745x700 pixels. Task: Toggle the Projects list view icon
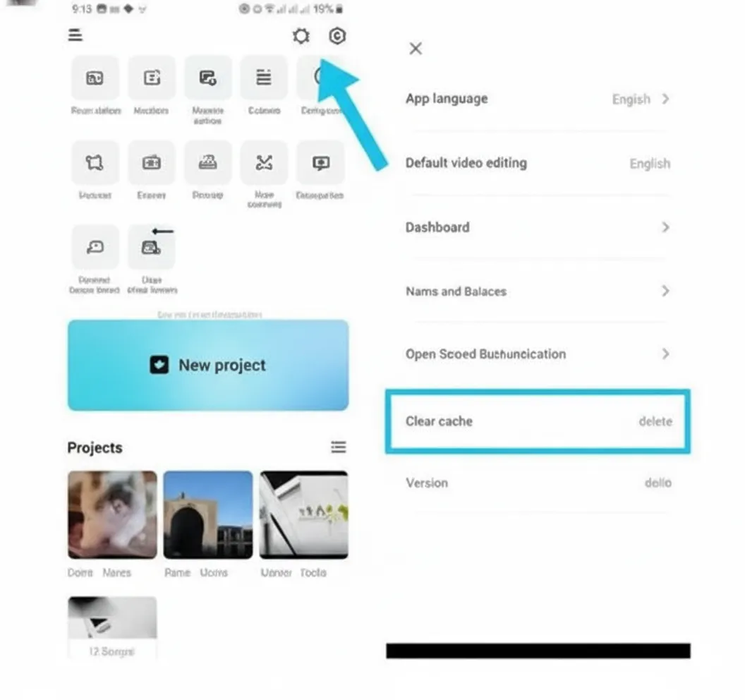coord(339,447)
